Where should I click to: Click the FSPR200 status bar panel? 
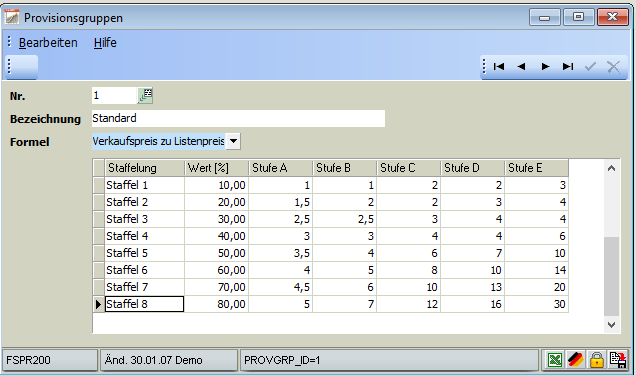(x=50, y=360)
